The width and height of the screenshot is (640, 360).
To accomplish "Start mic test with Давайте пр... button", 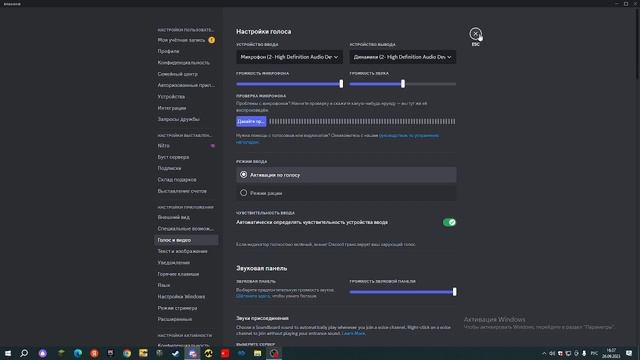I will [x=251, y=122].
